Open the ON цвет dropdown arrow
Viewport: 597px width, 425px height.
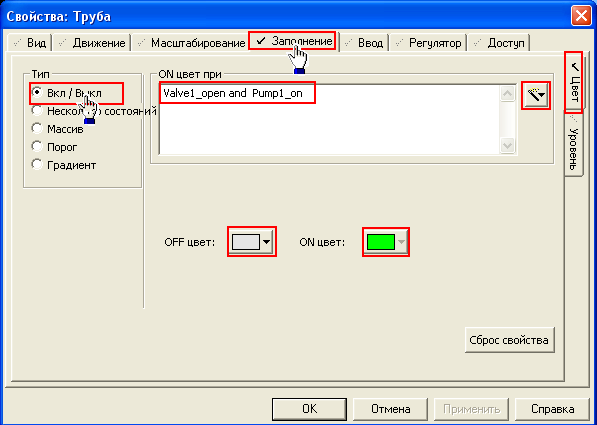[x=401, y=242]
